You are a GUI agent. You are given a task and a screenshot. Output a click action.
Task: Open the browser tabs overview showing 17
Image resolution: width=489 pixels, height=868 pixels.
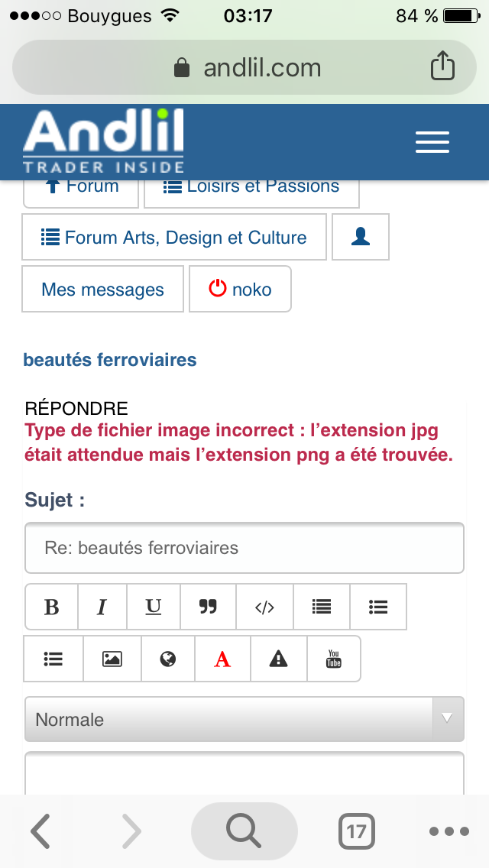click(356, 831)
